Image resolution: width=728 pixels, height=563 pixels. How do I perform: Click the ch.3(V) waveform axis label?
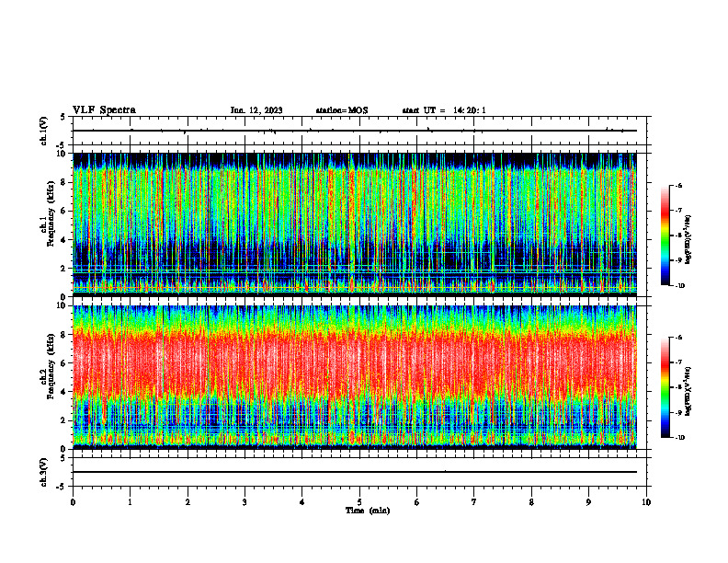pyautogui.click(x=43, y=472)
